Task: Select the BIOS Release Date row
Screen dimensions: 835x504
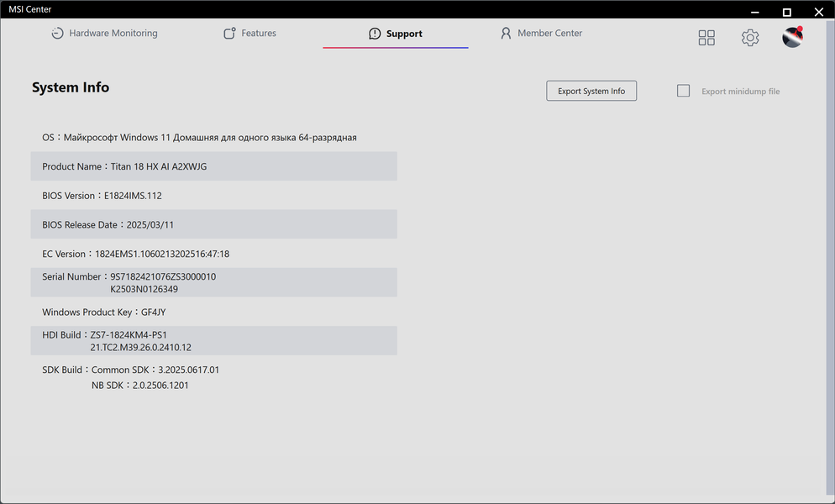Action: pyautogui.click(x=213, y=224)
